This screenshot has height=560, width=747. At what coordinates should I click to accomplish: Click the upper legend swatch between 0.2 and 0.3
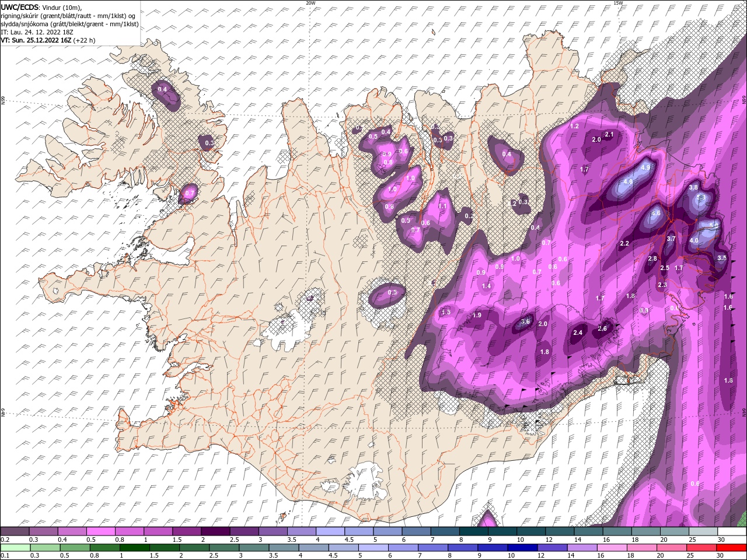(x=15, y=531)
